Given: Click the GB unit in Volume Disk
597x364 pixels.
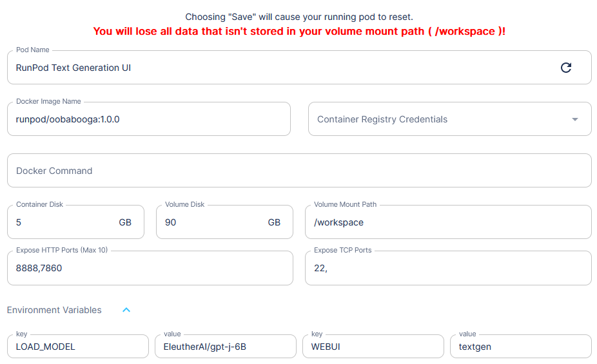Looking at the screenshot, I should click(274, 222).
